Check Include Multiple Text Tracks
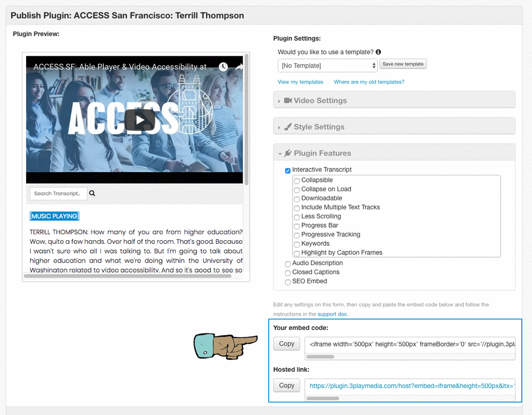The height and width of the screenshot is (415, 532). coord(297,208)
